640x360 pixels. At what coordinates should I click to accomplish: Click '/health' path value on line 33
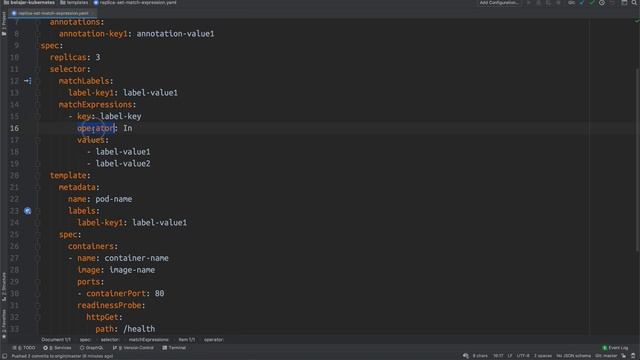[139, 329]
